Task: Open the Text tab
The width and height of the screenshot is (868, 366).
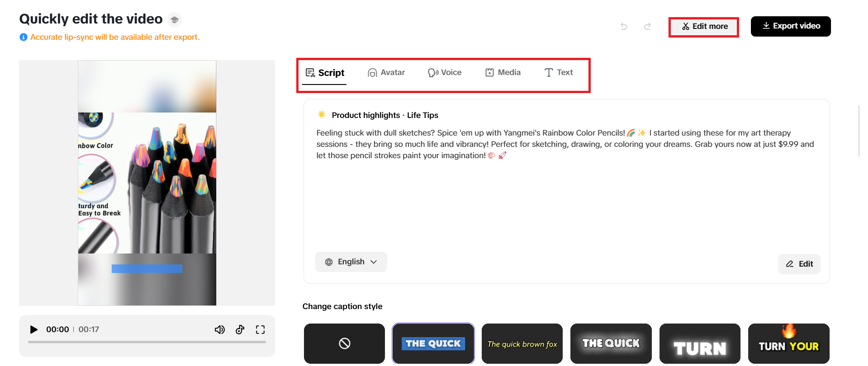Action: point(559,72)
